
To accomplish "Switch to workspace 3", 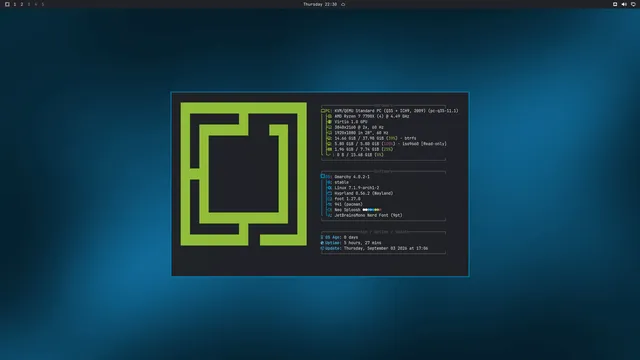I will 29,4.
